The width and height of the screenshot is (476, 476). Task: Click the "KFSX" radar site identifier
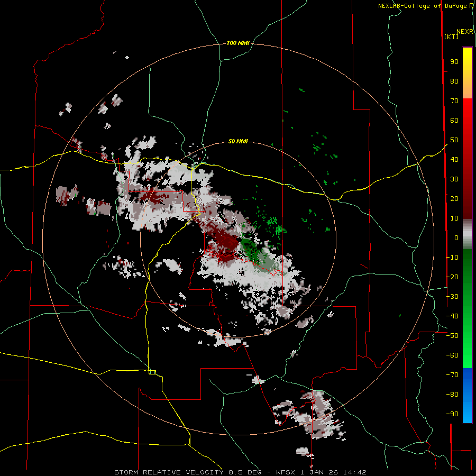coord(286,472)
